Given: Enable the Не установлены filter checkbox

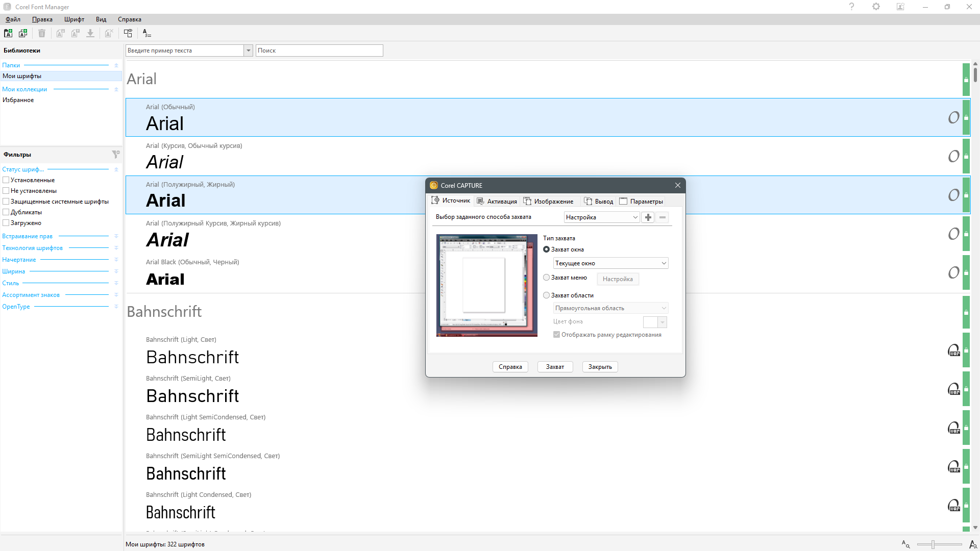Looking at the screenshot, I should click(x=6, y=191).
